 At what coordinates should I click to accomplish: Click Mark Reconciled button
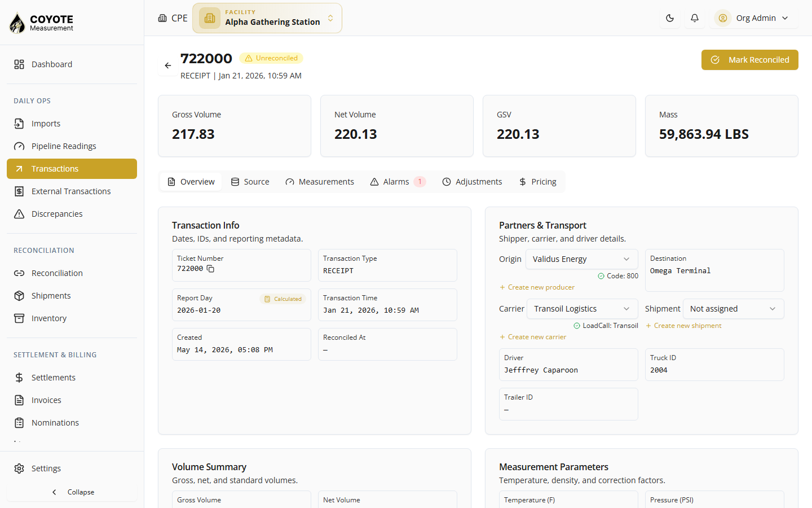pyautogui.click(x=750, y=60)
